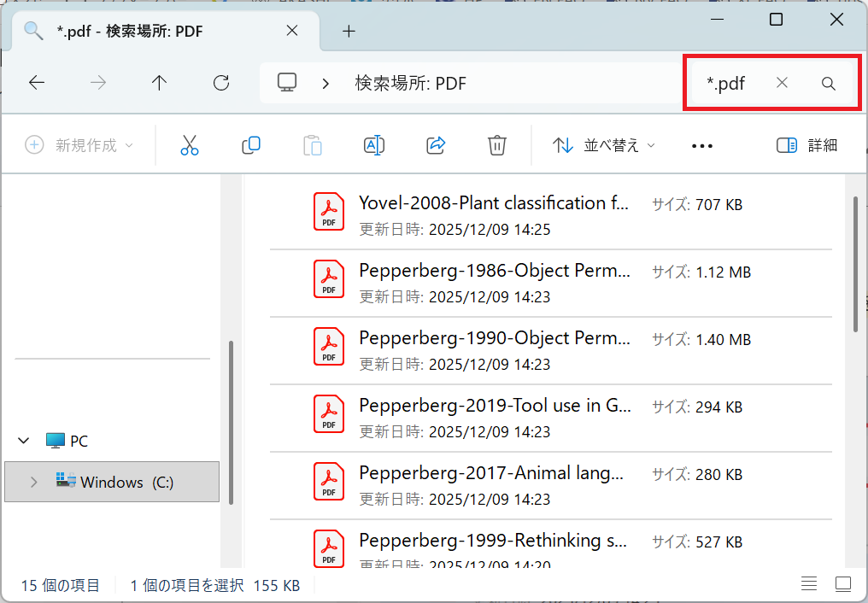868x603 pixels.
Task: Add a new tab with plus button
Action: point(349,32)
